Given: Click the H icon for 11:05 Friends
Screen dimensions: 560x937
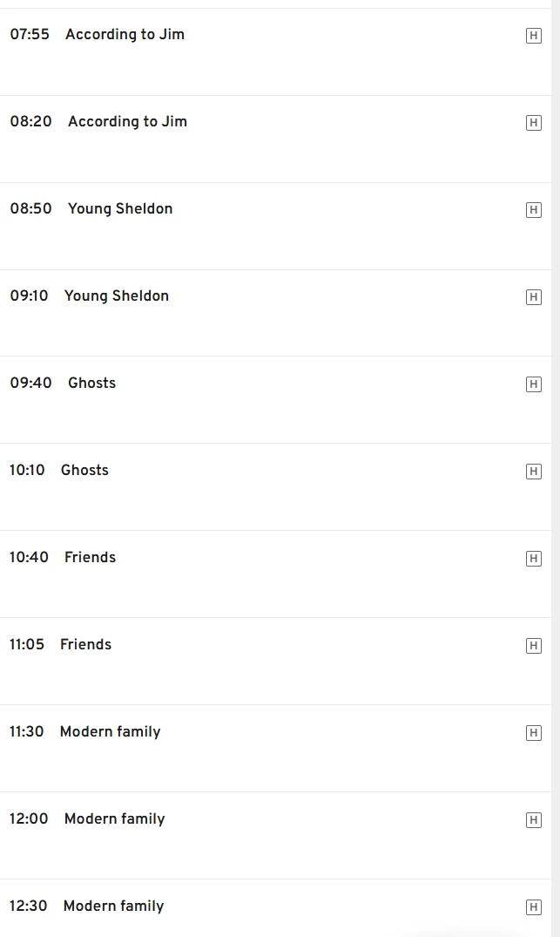Looking at the screenshot, I should (534, 646).
